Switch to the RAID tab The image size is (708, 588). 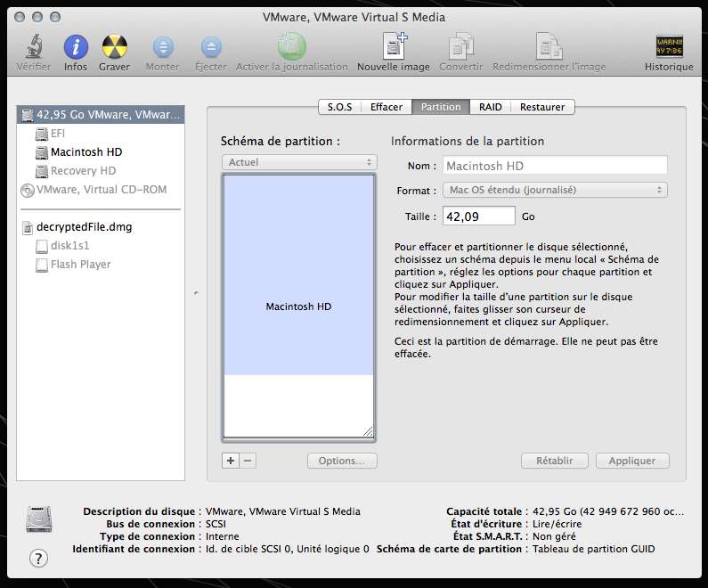tap(491, 107)
